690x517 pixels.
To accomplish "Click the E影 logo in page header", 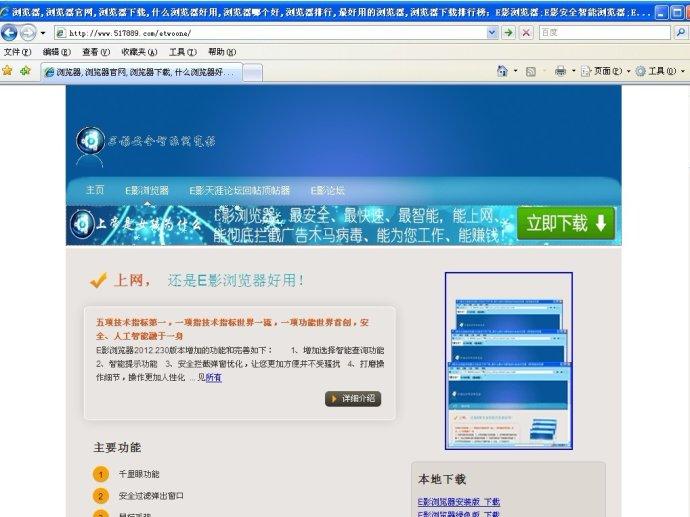I will click(x=91, y=141).
